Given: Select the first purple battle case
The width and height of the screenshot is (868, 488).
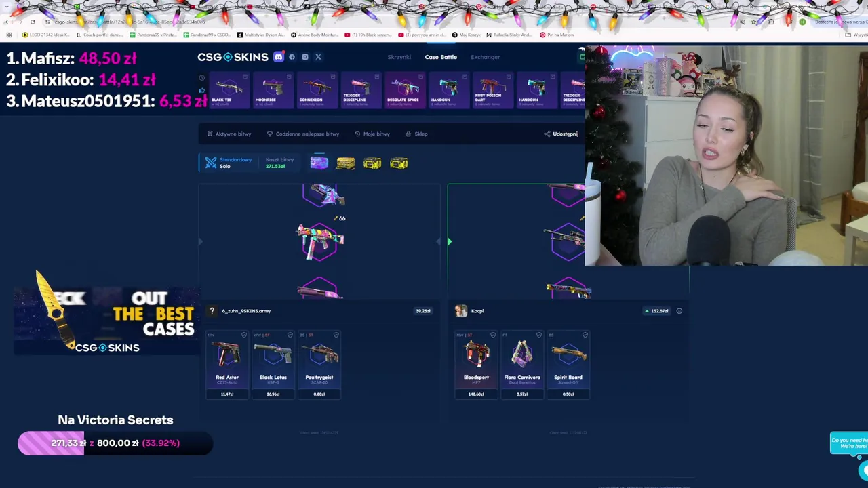Looking at the screenshot, I should (x=319, y=163).
